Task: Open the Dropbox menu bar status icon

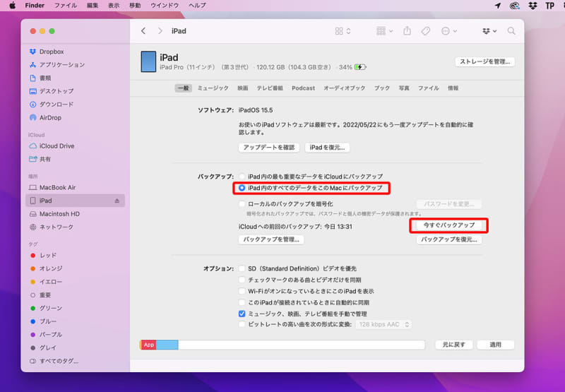Action: tap(533, 6)
